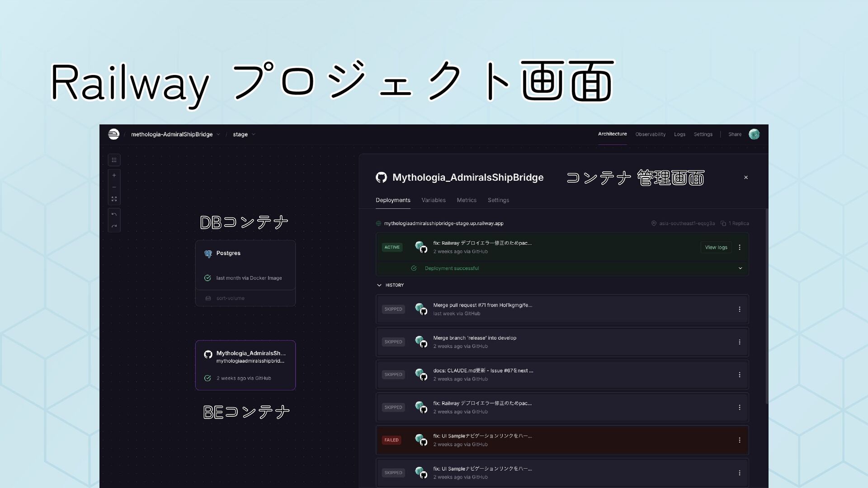Zoom out on the canvas
The height and width of the screenshot is (488, 868).
point(114,187)
